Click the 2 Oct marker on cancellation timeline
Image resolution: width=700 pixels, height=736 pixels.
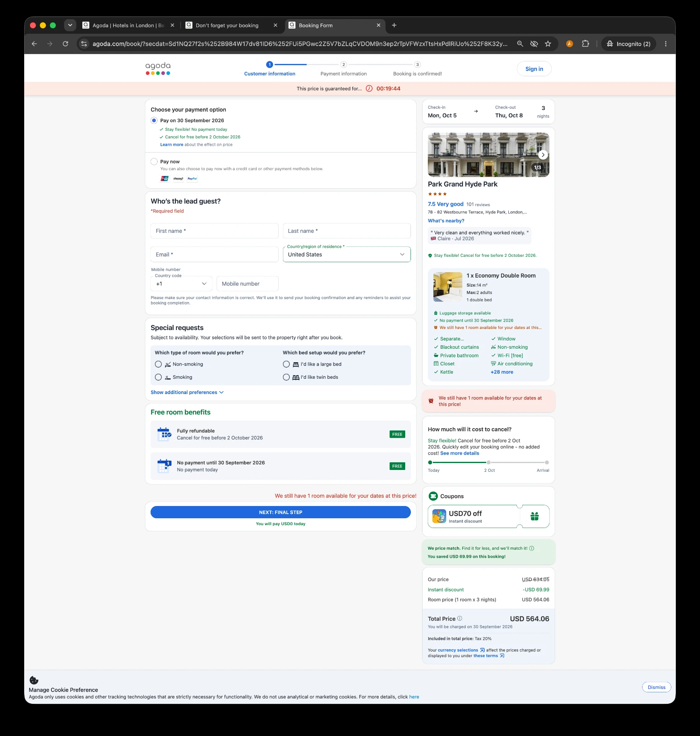pyautogui.click(x=488, y=463)
